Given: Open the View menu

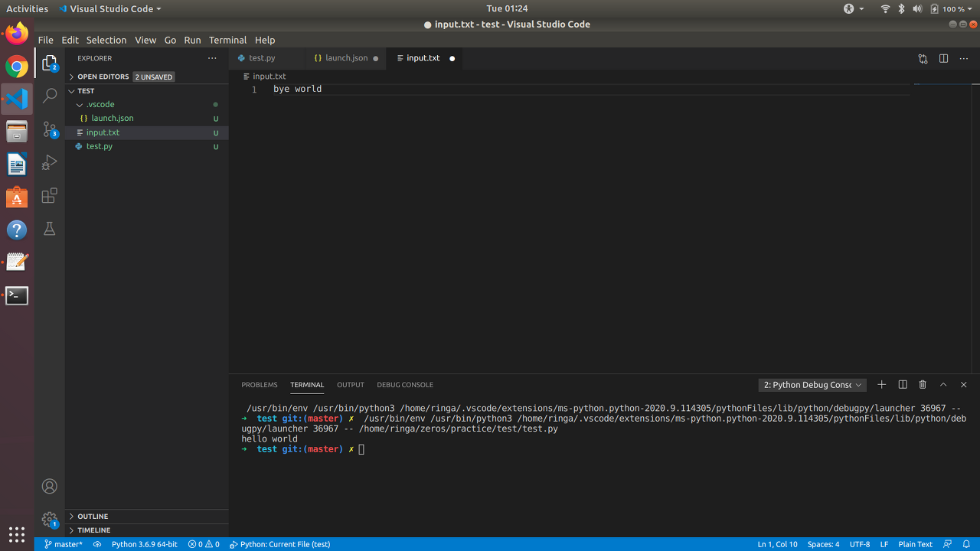Looking at the screenshot, I should (x=145, y=40).
